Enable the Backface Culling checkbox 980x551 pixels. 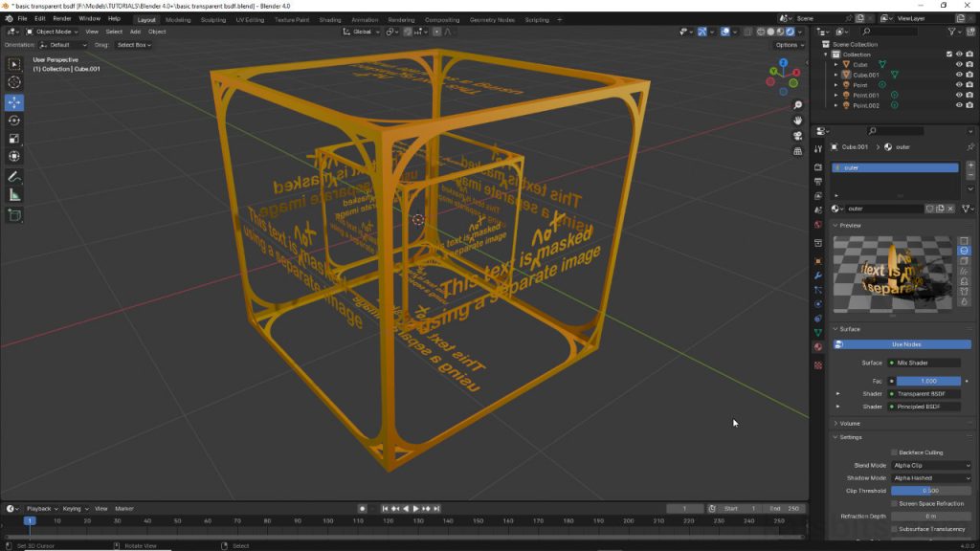[894, 452]
